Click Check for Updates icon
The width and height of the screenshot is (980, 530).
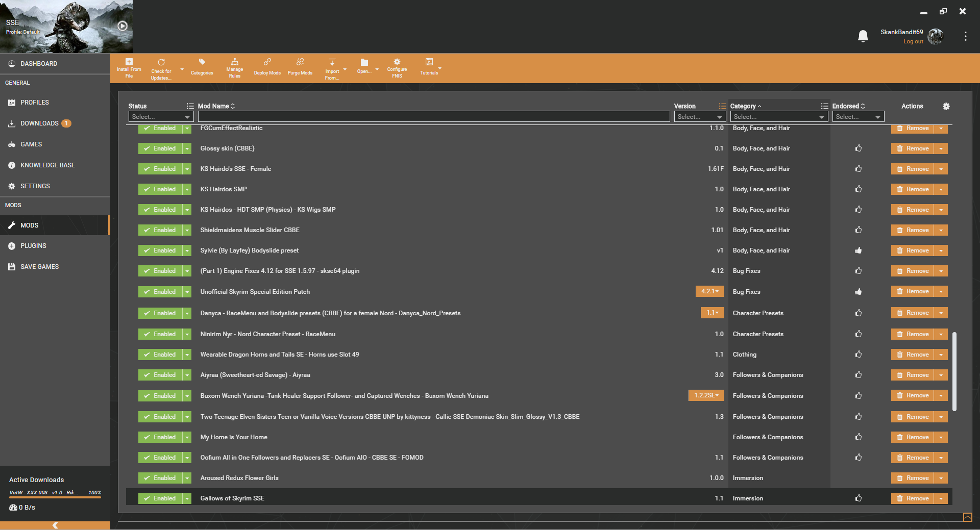pyautogui.click(x=161, y=62)
